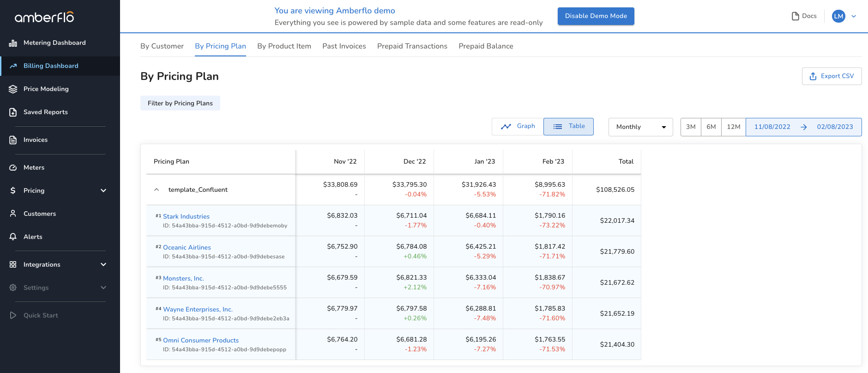
Task: Open Invoices using its sidebar icon
Action: tap(13, 140)
